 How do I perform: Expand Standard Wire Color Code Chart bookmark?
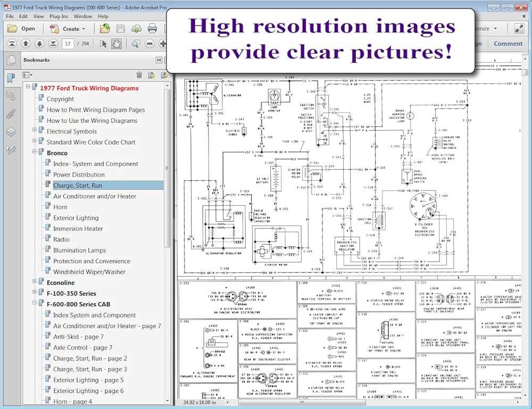(x=34, y=141)
